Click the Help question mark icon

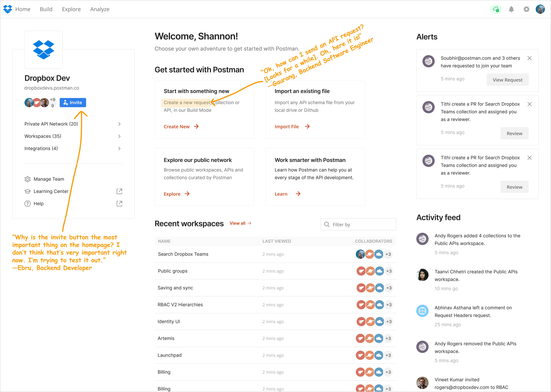pyautogui.click(x=27, y=204)
